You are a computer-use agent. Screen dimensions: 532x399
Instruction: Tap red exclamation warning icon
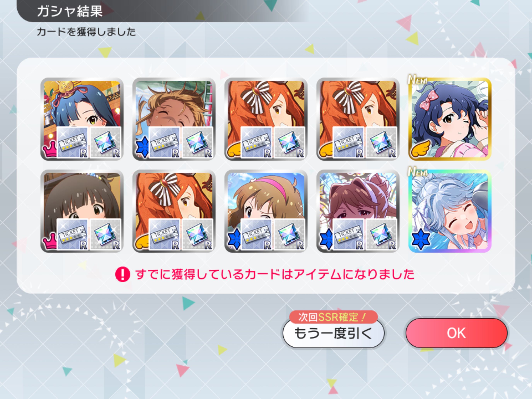tap(123, 275)
